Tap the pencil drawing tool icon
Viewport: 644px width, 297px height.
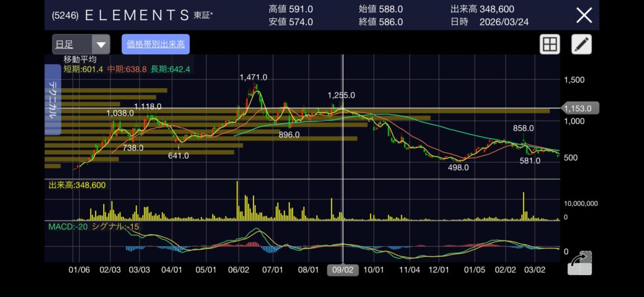(x=582, y=44)
